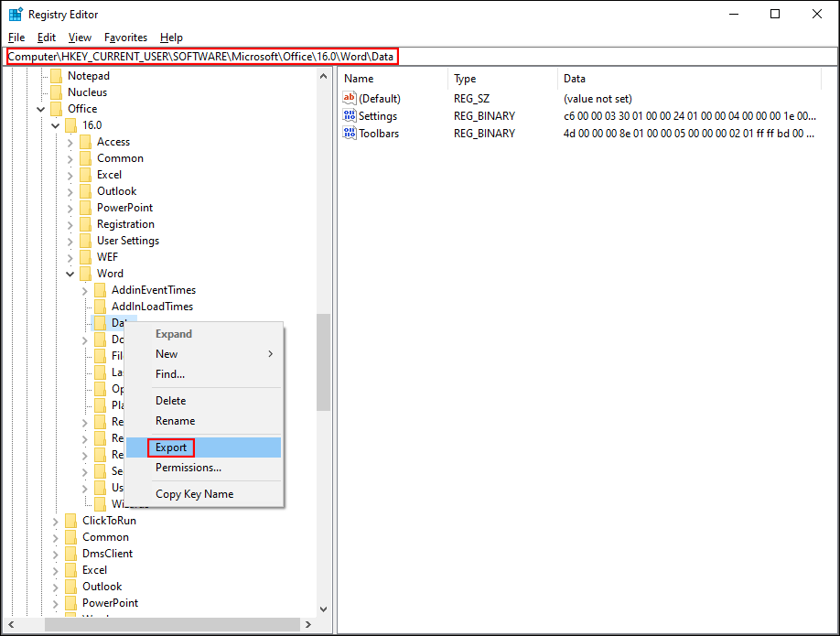The width and height of the screenshot is (840, 636).
Task: Select the AddInLoadTimes key label
Action: tap(152, 307)
